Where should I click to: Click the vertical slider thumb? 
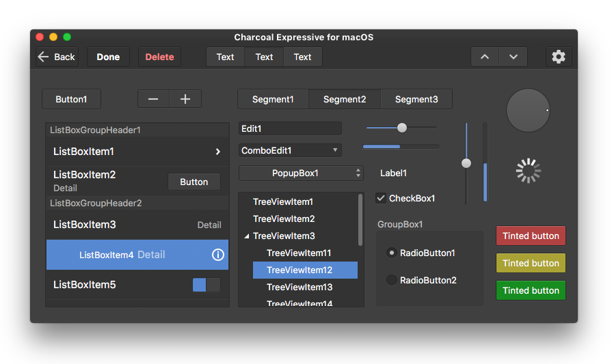(x=466, y=163)
